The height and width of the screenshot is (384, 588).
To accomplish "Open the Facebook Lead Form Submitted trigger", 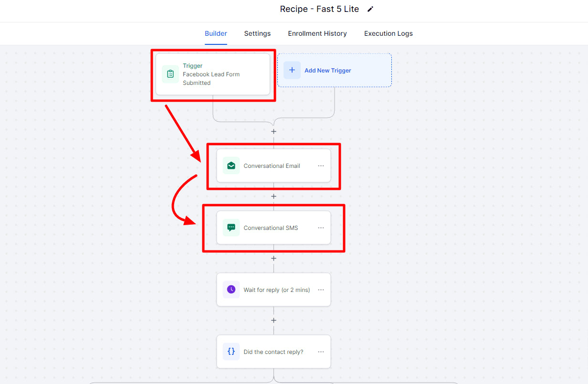I will (213, 74).
